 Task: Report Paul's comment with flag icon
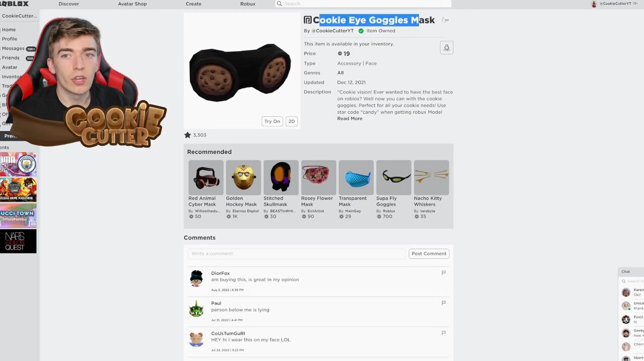[x=443, y=303]
